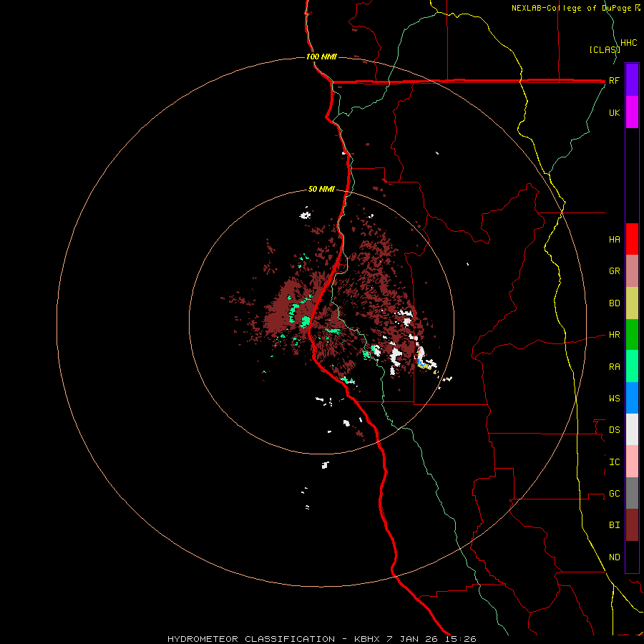Click the [CLAS] label above legend
Screen dimensions: 644x644
pyautogui.click(x=605, y=49)
